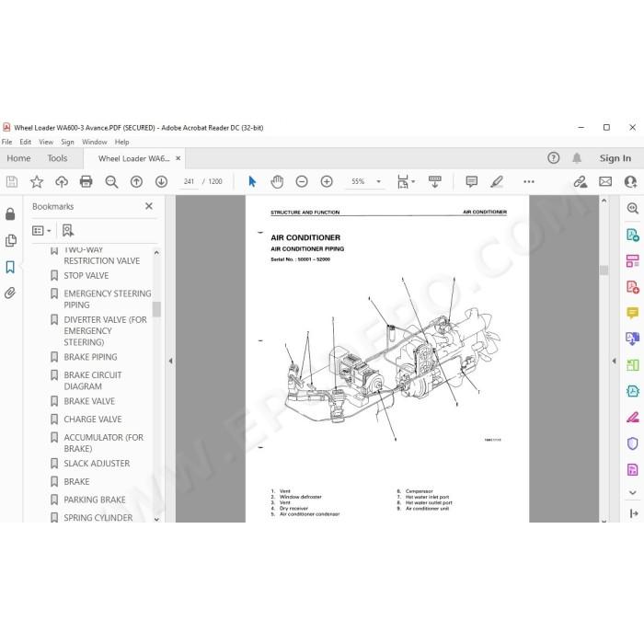Open the STOP VALVE bookmark
The width and height of the screenshot is (644, 644).
[86, 276]
